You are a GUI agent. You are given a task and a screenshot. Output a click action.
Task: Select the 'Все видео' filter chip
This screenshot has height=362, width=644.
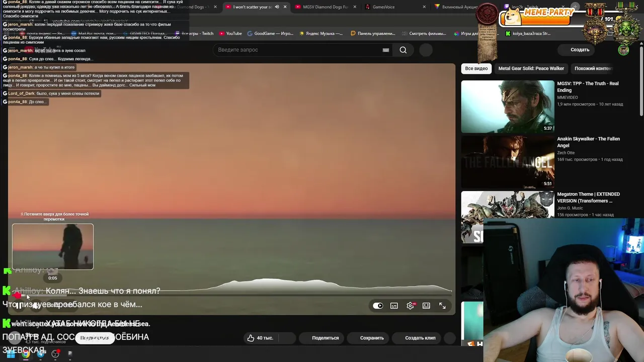476,68
